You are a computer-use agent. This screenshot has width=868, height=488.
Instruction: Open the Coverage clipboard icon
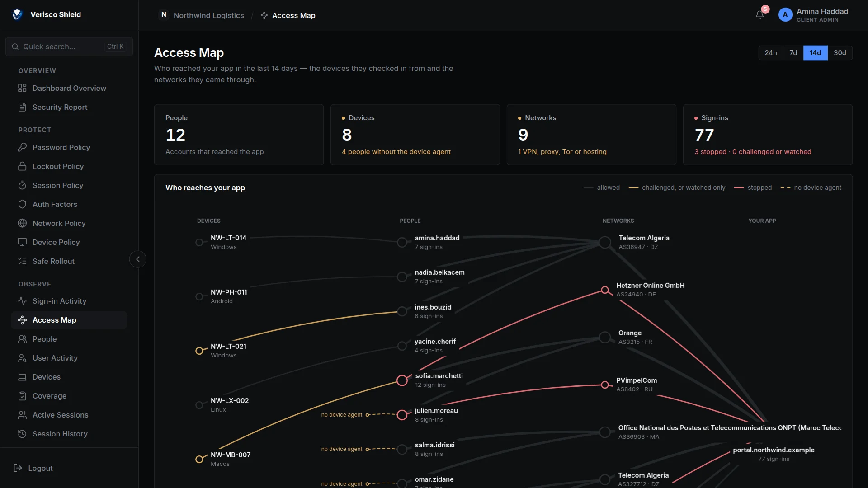coord(22,396)
